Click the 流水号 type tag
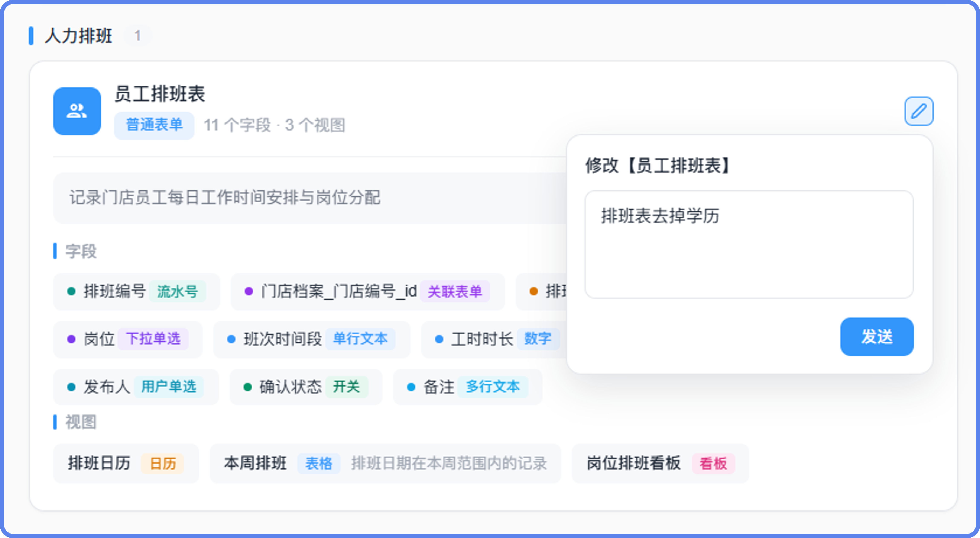980x538 pixels. [177, 292]
